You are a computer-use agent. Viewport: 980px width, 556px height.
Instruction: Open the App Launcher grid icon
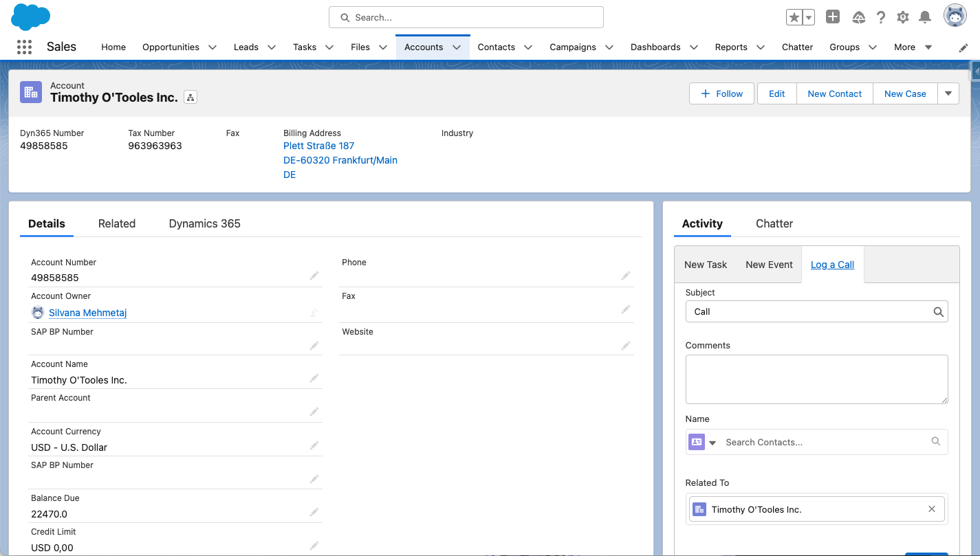[x=24, y=47]
